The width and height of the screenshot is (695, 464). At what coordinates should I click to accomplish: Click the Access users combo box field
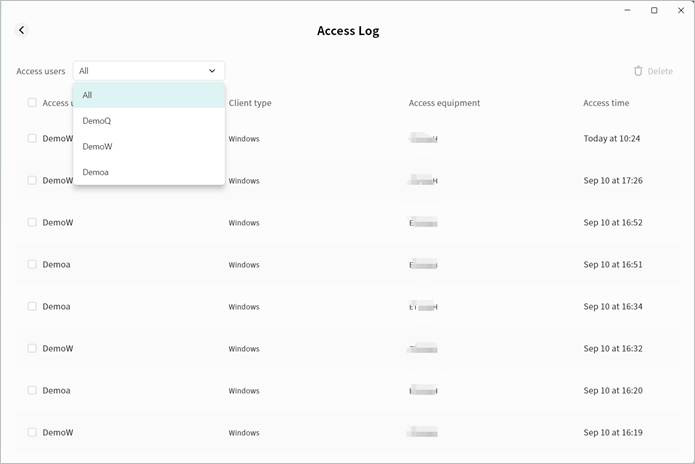click(140, 71)
